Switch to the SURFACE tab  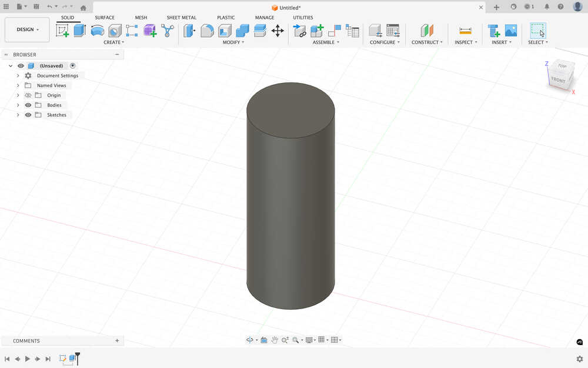point(105,18)
